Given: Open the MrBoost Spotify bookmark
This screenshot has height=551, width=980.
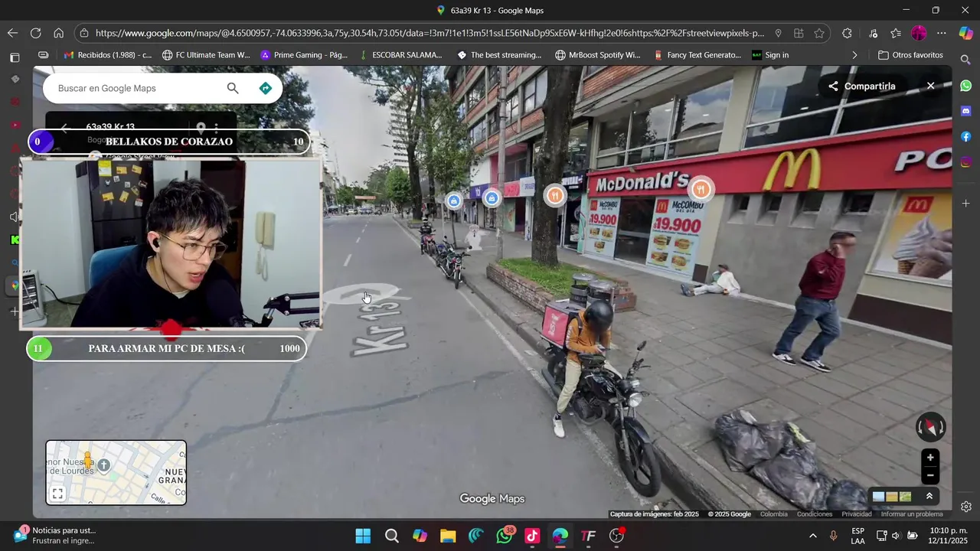Looking at the screenshot, I should pos(598,55).
